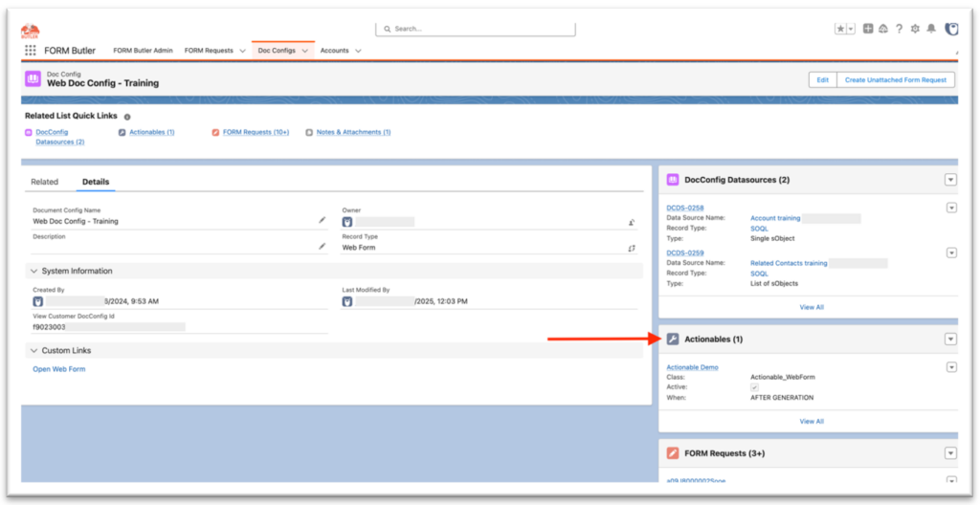Edit Document Config Name pencil icon
Viewport: 980px width, 505px height.
click(x=323, y=220)
